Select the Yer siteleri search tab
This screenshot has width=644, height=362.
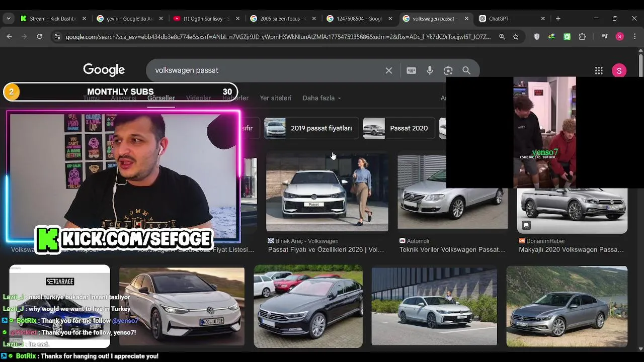(x=276, y=98)
